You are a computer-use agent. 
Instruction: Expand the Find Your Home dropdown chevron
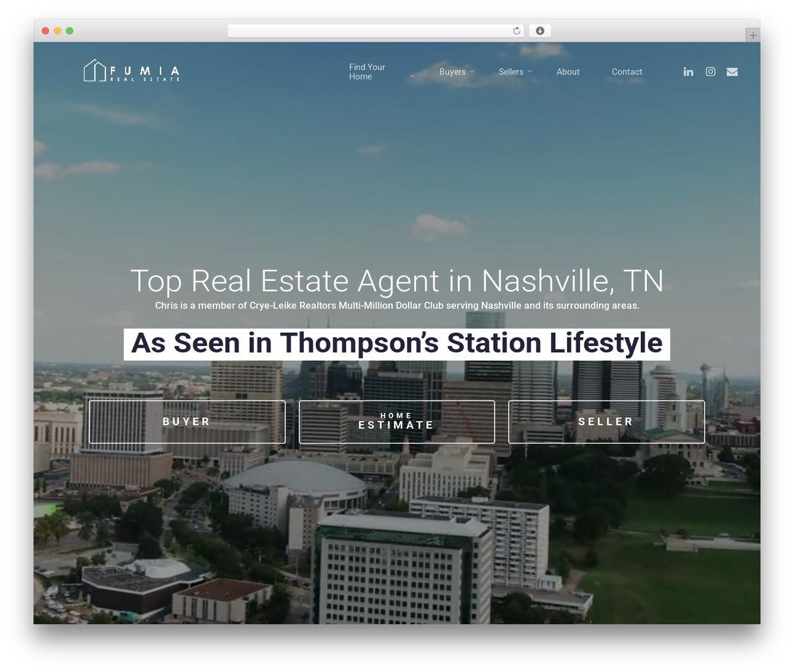pyautogui.click(x=412, y=76)
